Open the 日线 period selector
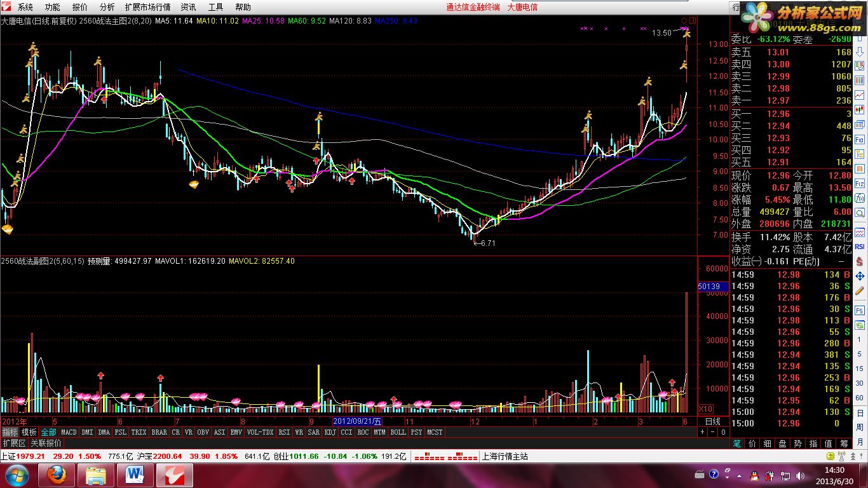Screen dimensions: 868x488 (x=713, y=421)
